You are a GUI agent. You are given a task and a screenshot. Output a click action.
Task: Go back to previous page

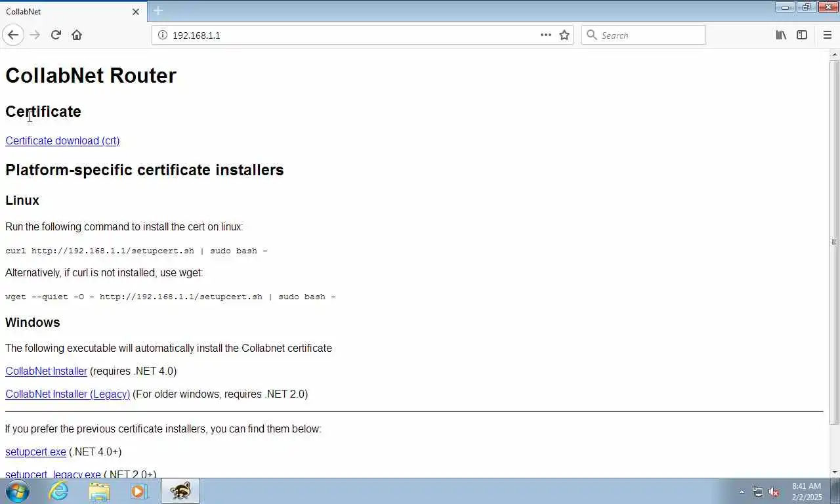(13, 35)
